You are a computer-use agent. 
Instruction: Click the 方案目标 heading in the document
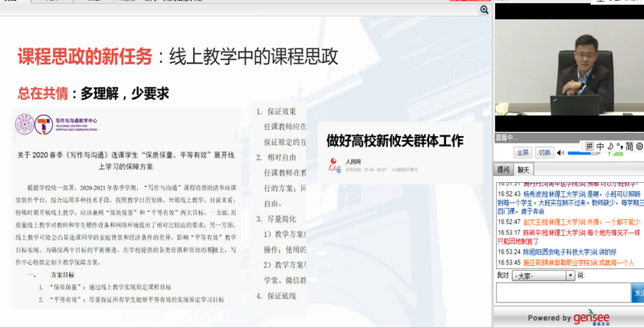(x=63, y=275)
